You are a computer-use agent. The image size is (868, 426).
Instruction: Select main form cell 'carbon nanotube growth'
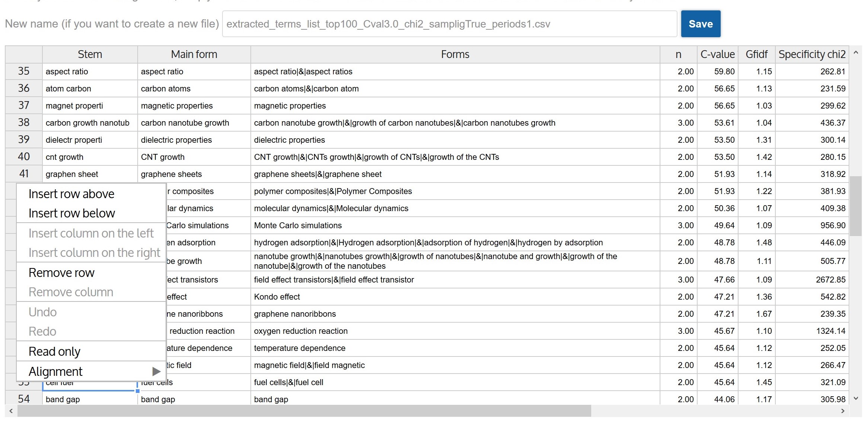[194, 123]
